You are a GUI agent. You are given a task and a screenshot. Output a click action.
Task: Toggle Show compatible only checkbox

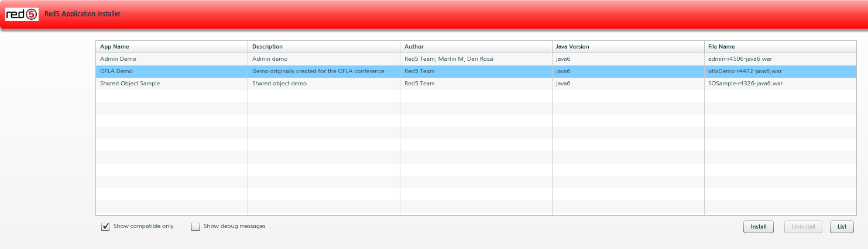(105, 227)
